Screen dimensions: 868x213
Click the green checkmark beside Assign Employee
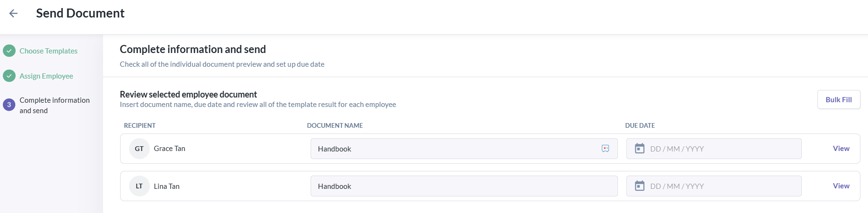tap(9, 76)
